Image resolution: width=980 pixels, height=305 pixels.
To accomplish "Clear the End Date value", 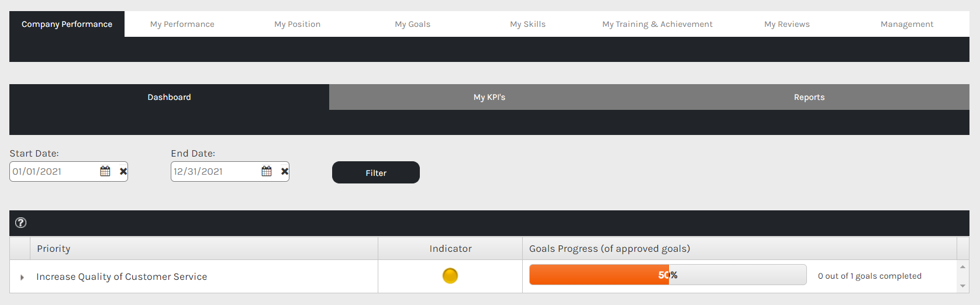I will point(285,171).
